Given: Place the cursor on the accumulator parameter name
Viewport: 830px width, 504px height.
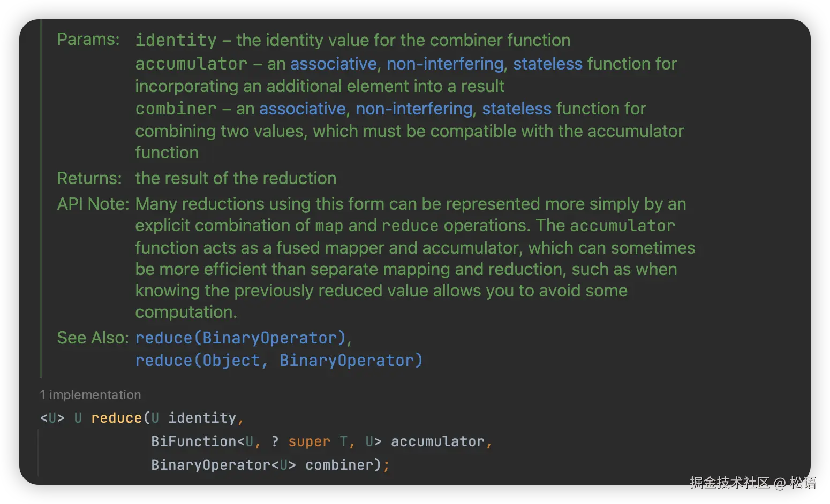Looking at the screenshot, I should click(x=437, y=441).
